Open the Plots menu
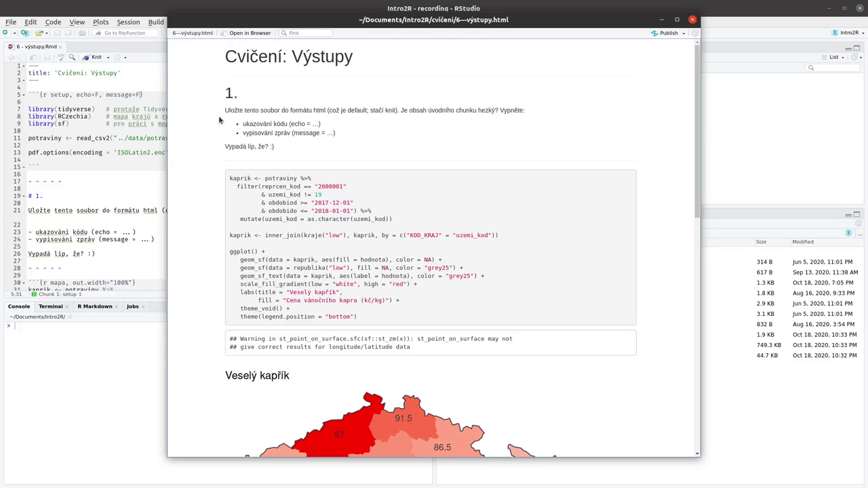The image size is (868, 488). coord(100,22)
